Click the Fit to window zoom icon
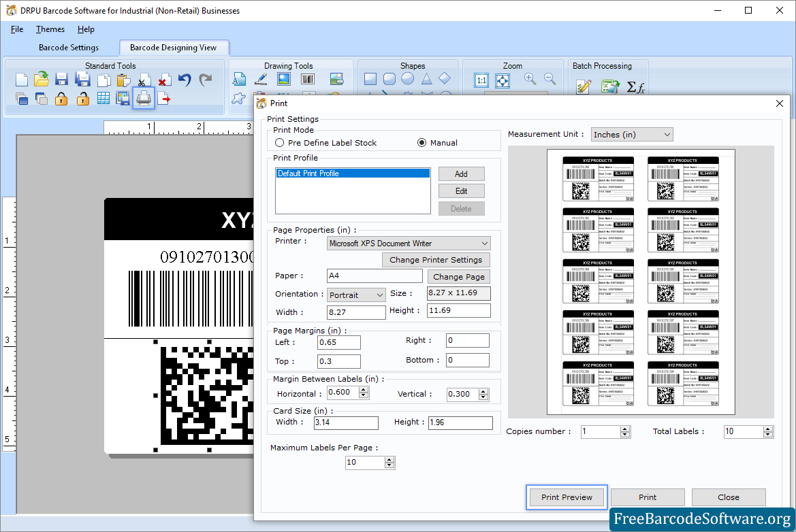This screenshot has width=796, height=532. (503, 80)
